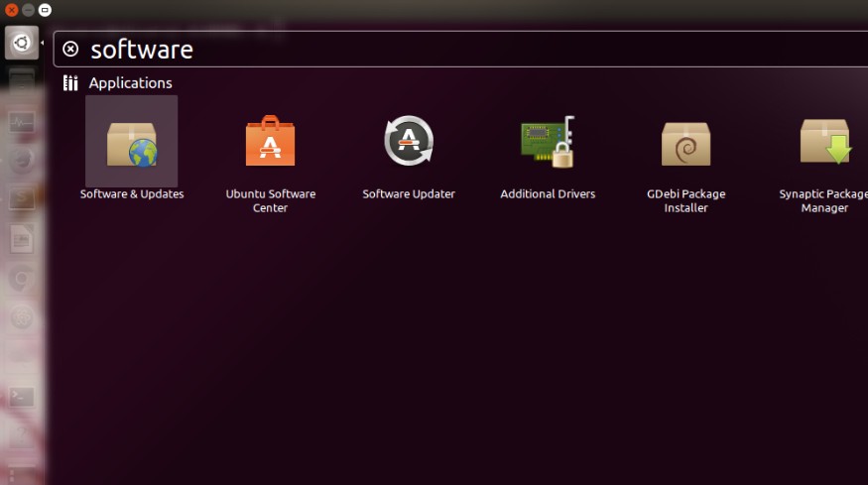Viewport: 868px width, 485px height.
Task: Click the 'Additional Drivers' label text
Action: [x=548, y=193]
